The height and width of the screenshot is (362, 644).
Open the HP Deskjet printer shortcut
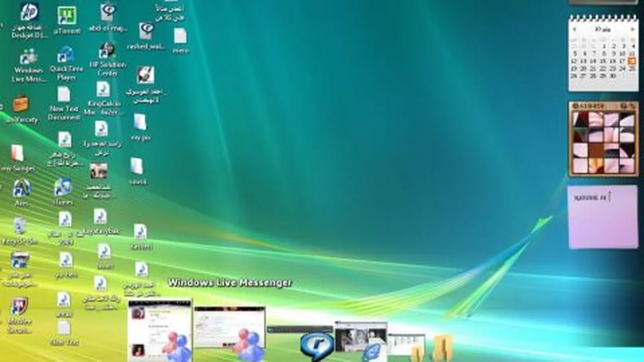coord(29,13)
